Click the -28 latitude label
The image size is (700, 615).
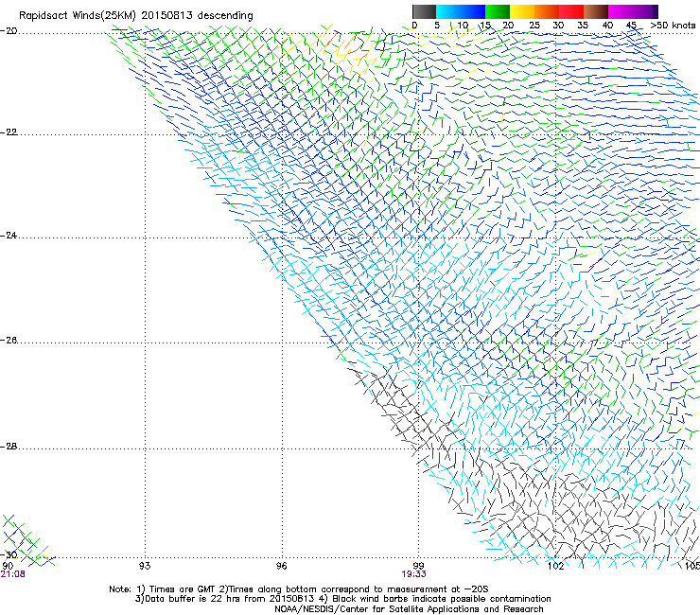[9, 447]
